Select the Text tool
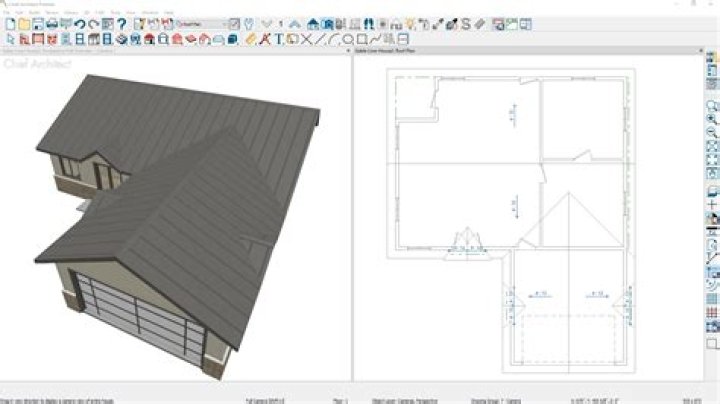 coord(280,39)
